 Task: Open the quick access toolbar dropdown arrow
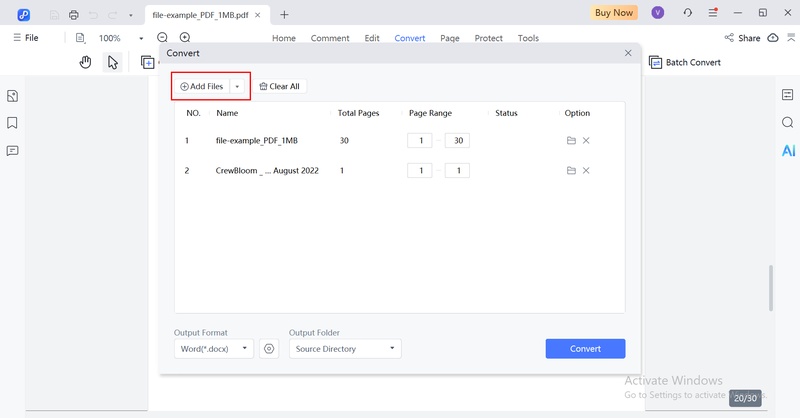click(x=131, y=15)
